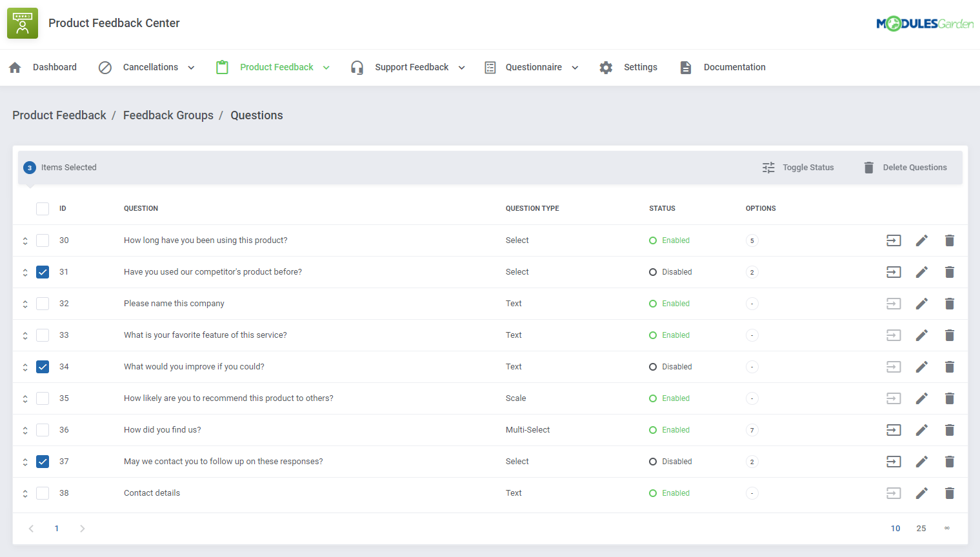980x557 pixels.
Task: Show 25 items per page
Action: (x=921, y=528)
